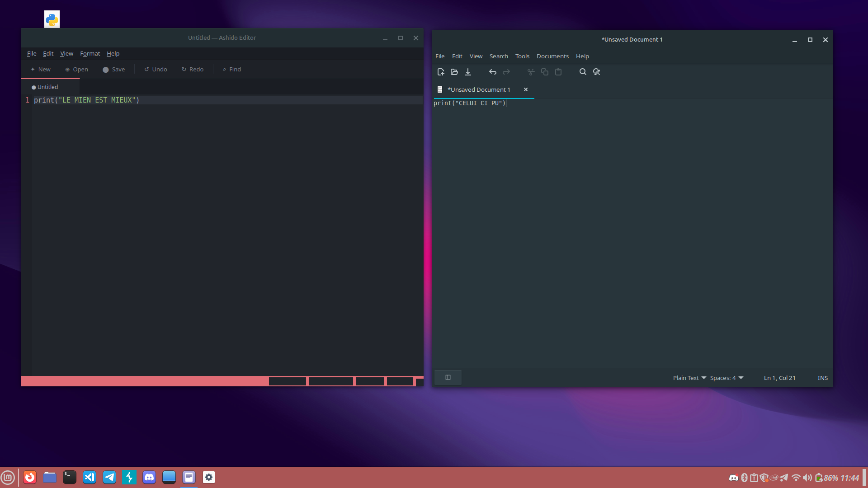This screenshot has width=868, height=488.
Task: Click the open file folder icon
Action: [x=454, y=72]
